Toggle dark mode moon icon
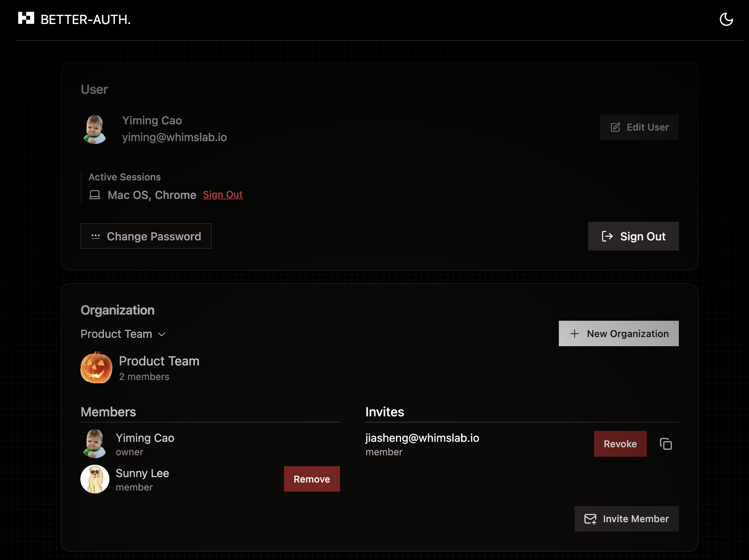 click(x=726, y=19)
